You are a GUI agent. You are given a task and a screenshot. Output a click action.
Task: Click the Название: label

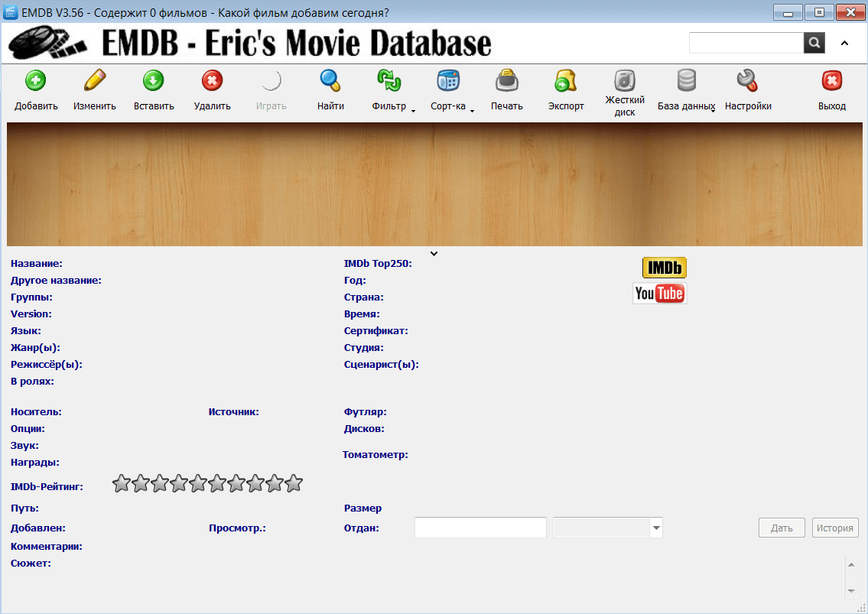37,264
